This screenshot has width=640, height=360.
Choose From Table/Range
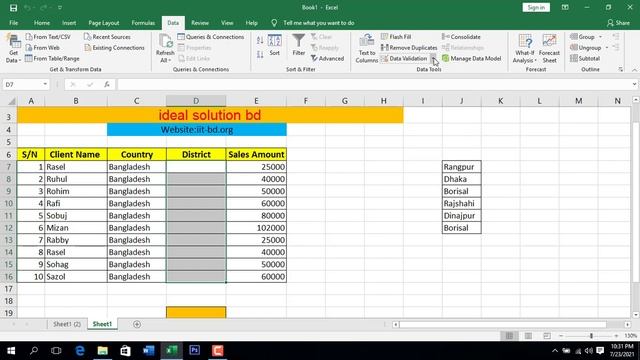52,59
